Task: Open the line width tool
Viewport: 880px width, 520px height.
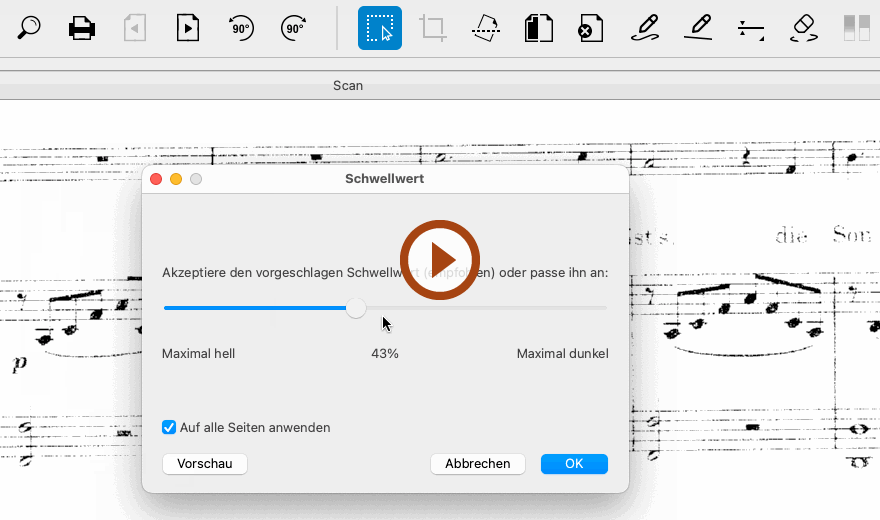Action: (x=751, y=28)
